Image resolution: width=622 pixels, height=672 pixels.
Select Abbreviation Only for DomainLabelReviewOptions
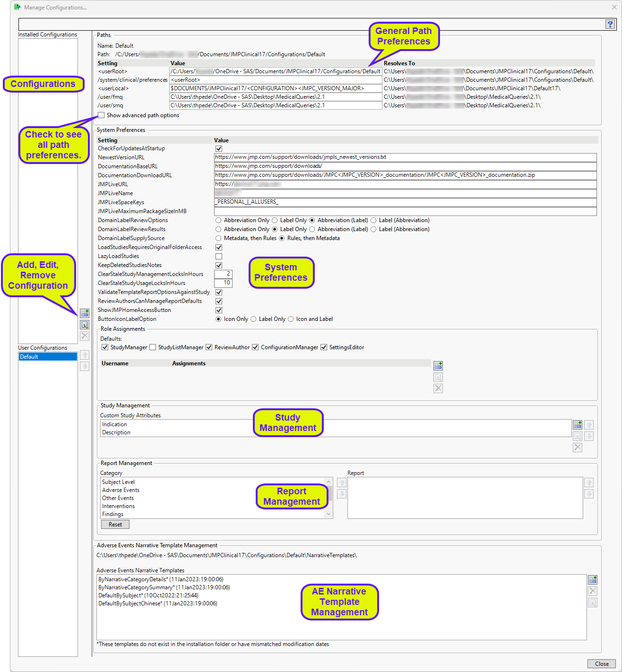tap(218, 220)
